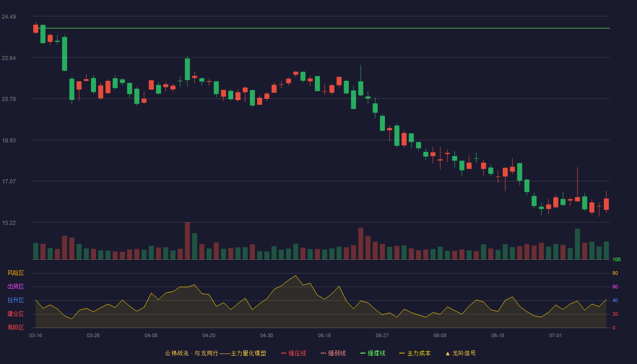Toggle the 强弱线 legend entry
Image resolution: width=637 pixels, height=364 pixels.
(x=333, y=353)
